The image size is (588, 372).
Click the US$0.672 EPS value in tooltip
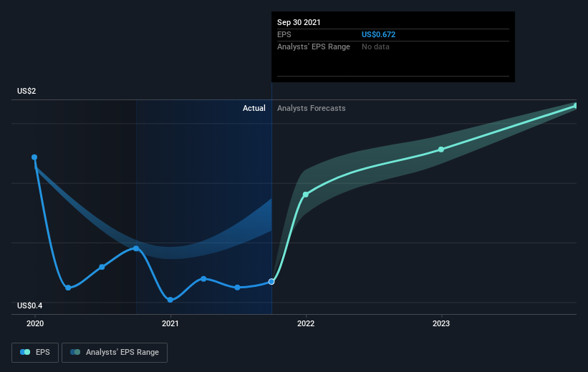pyautogui.click(x=378, y=34)
